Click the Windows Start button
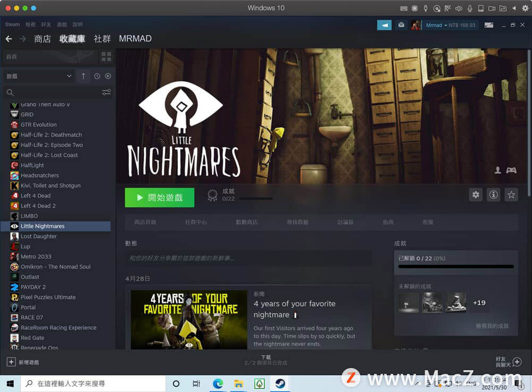 (10, 383)
